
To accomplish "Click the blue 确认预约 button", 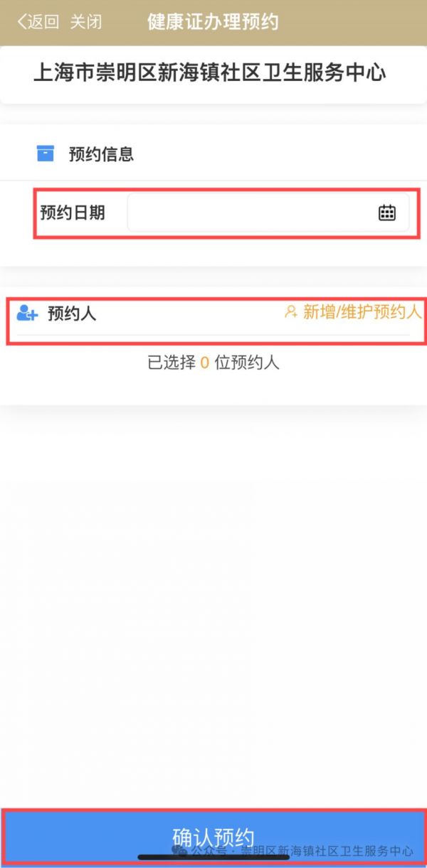I will pyautogui.click(x=213, y=837).
